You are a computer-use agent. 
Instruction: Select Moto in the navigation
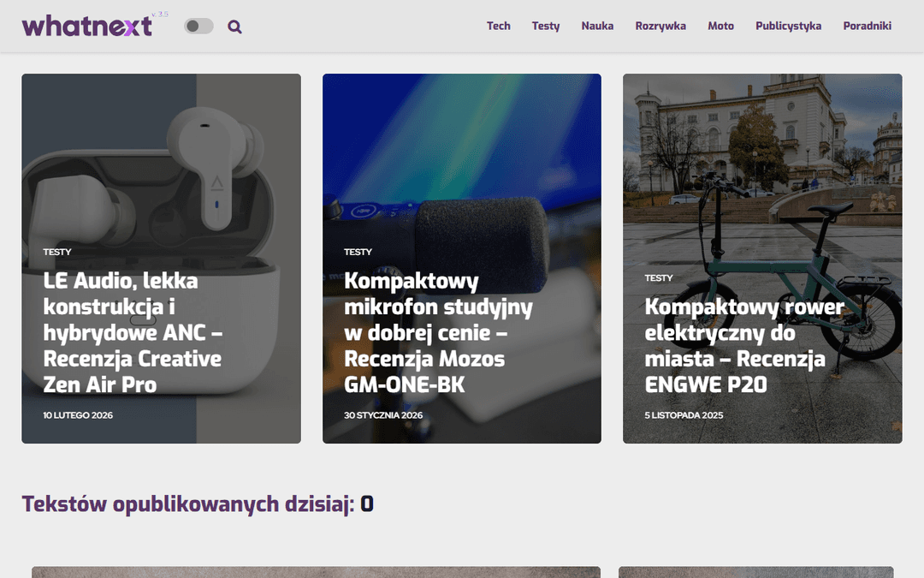[720, 26]
